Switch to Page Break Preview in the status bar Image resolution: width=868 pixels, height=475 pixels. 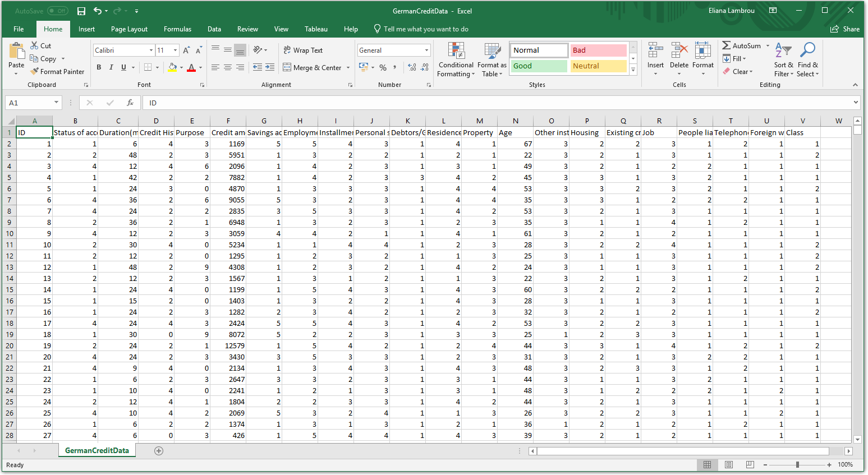coord(750,465)
